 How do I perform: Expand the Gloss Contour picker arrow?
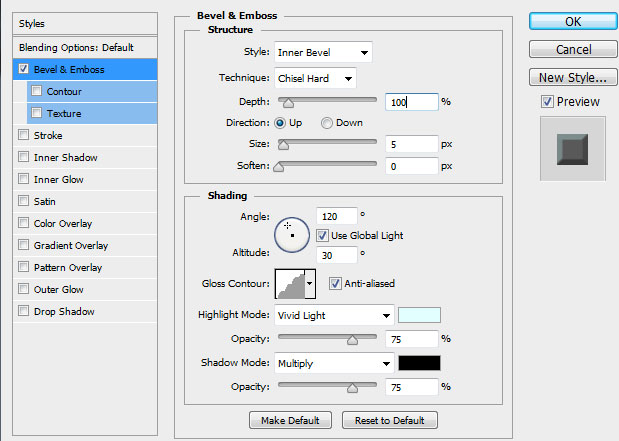click(x=310, y=285)
